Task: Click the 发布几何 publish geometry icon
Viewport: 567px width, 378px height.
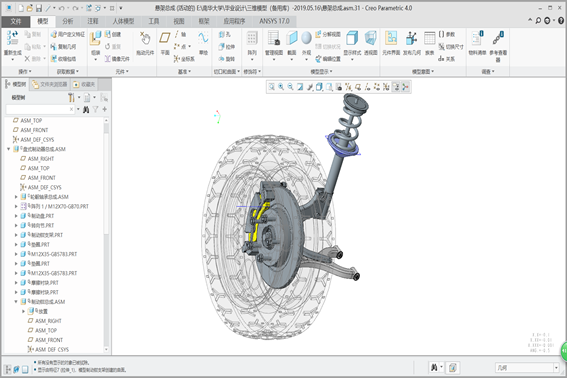Action: pos(411,38)
